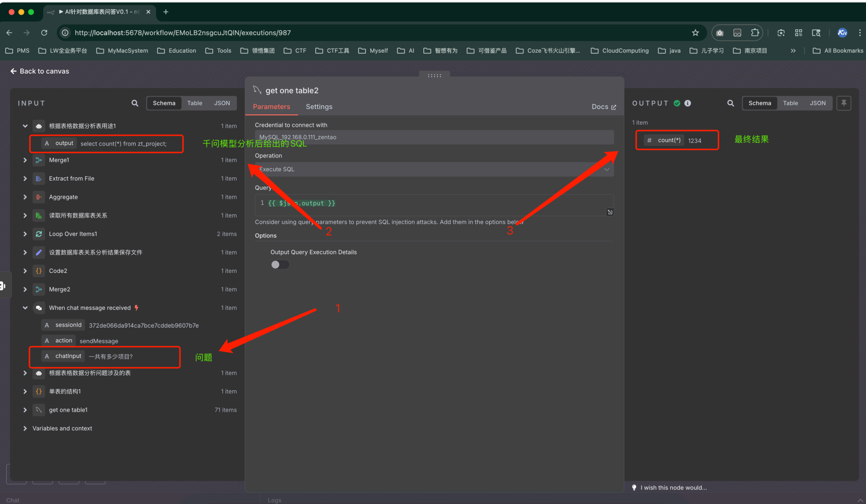Open the Docs link
This screenshot has width=866, height=504.
point(604,106)
